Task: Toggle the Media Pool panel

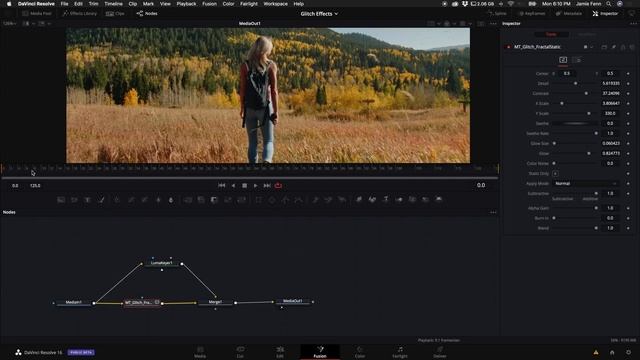Action: pyautogui.click(x=37, y=13)
